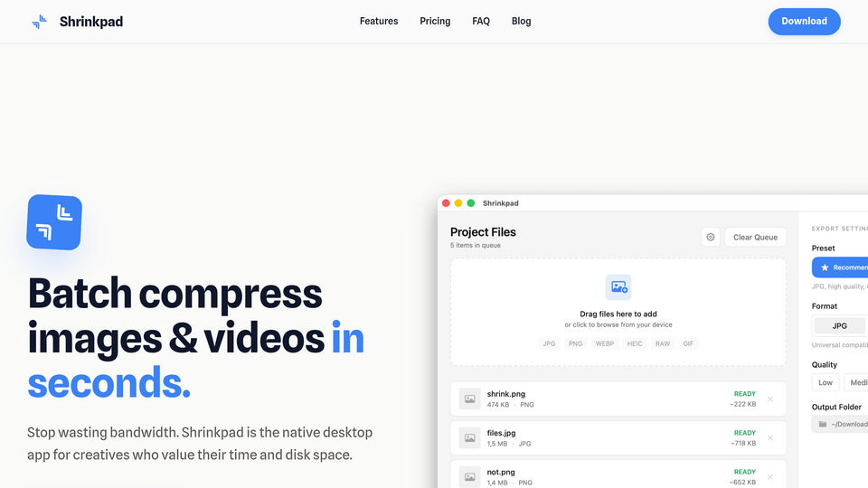The height and width of the screenshot is (488, 868).
Task: Click thumbnail icon of shrink.png
Action: 469,399
